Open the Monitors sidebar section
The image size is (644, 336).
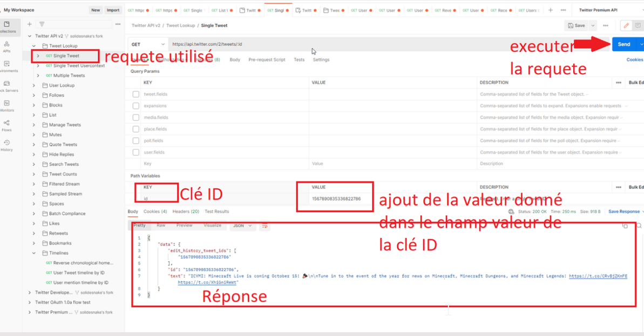point(6,105)
